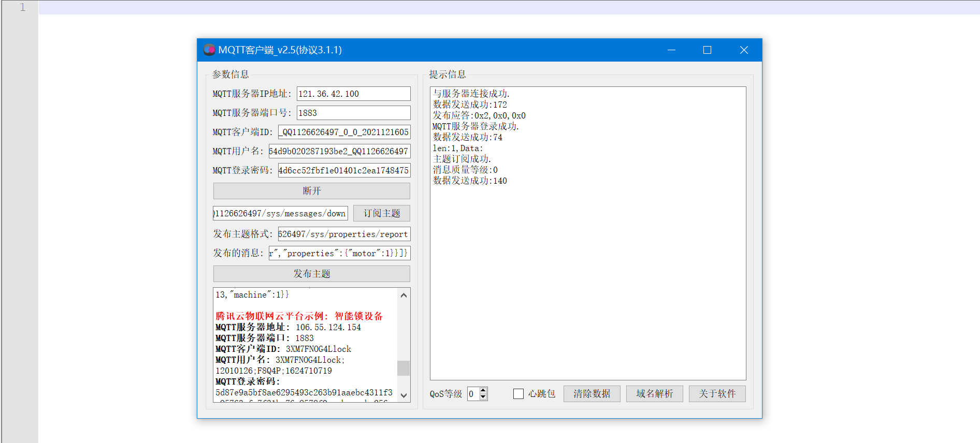Minimize the MQTT client window
This screenshot has width=980, height=443.
(x=672, y=50)
